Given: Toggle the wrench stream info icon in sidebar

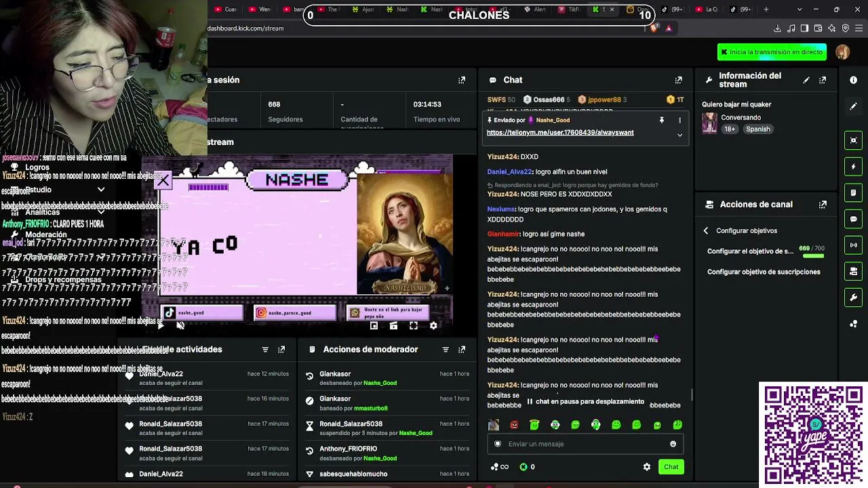Looking at the screenshot, I should [x=854, y=297].
